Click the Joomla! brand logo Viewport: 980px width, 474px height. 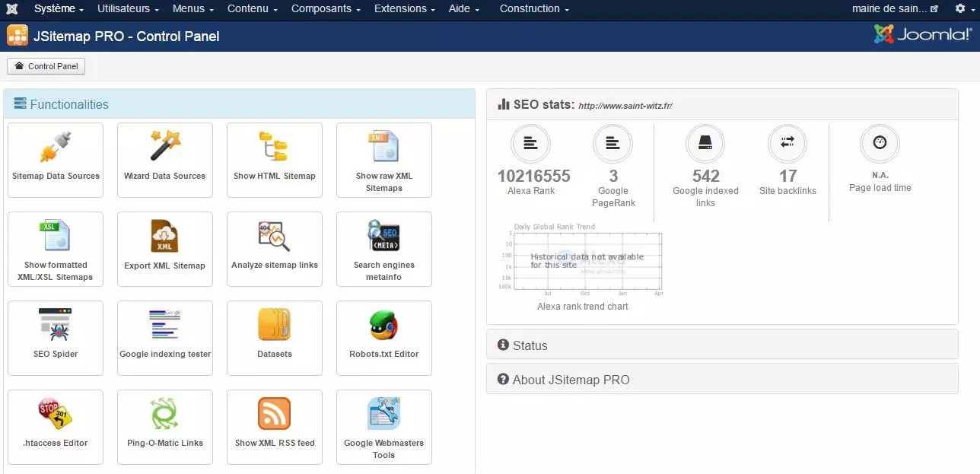point(923,34)
